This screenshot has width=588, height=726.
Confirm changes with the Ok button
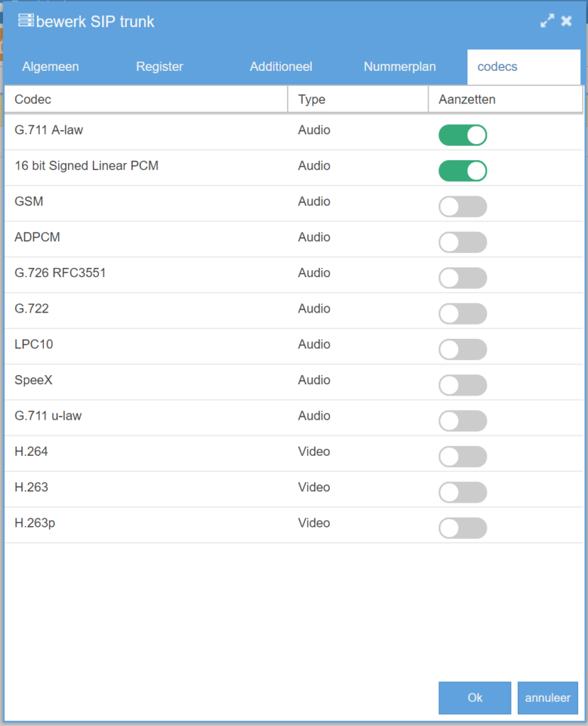coord(475,698)
